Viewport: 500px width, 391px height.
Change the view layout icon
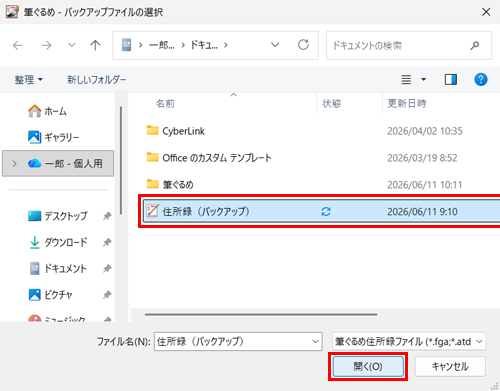click(x=406, y=79)
